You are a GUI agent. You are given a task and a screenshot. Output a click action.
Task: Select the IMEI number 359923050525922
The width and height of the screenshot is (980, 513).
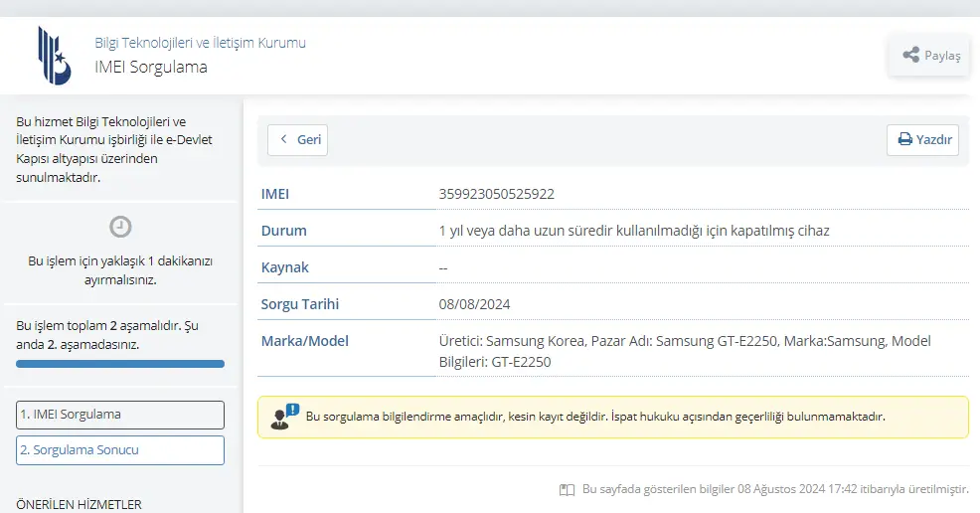coord(496,194)
